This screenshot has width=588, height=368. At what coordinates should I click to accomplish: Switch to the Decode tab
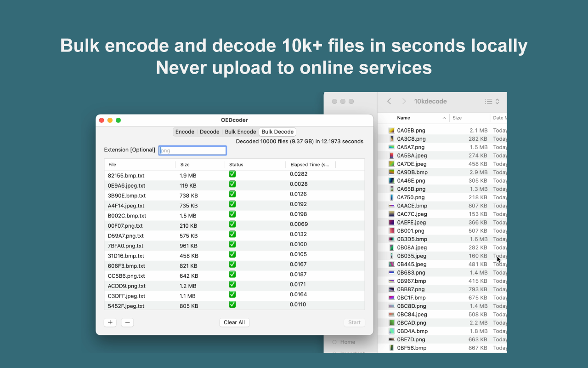(209, 132)
